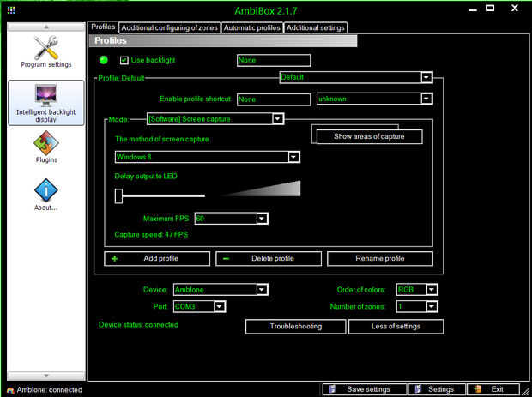Click the backlight hotkey None field

(274, 60)
